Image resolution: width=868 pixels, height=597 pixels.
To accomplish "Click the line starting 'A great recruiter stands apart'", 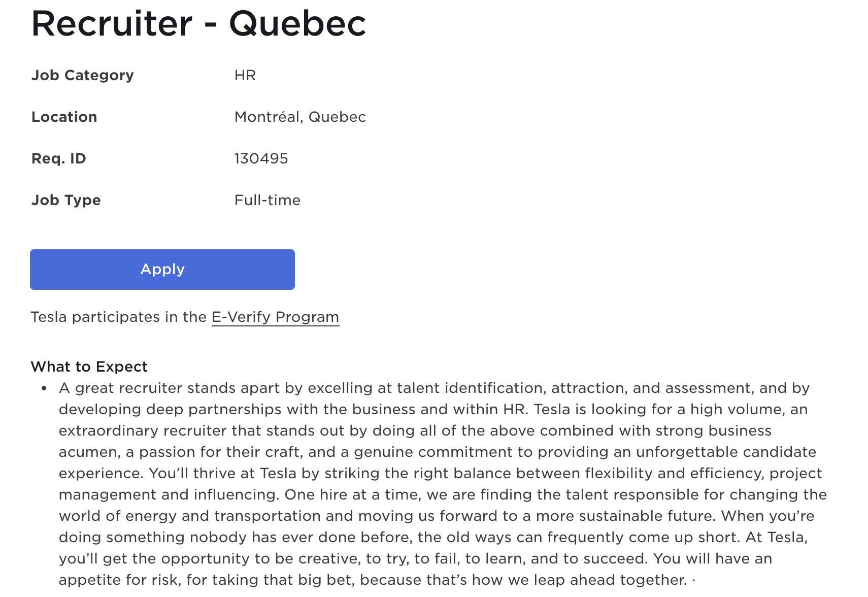I will pyautogui.click(x=435, y=388).
